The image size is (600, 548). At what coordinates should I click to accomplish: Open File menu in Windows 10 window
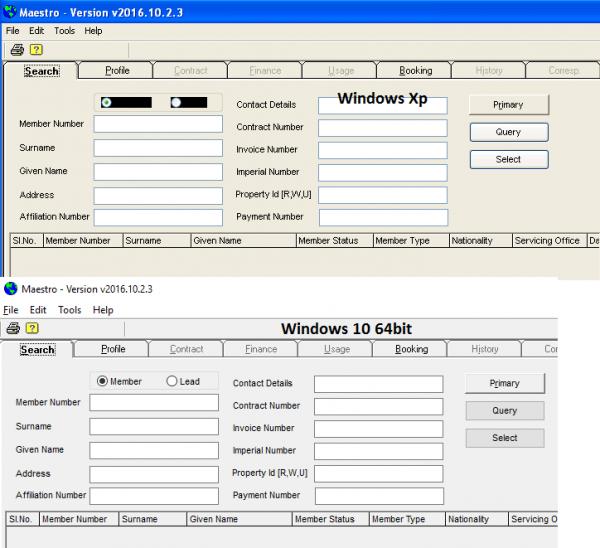(x=11, y=310)
